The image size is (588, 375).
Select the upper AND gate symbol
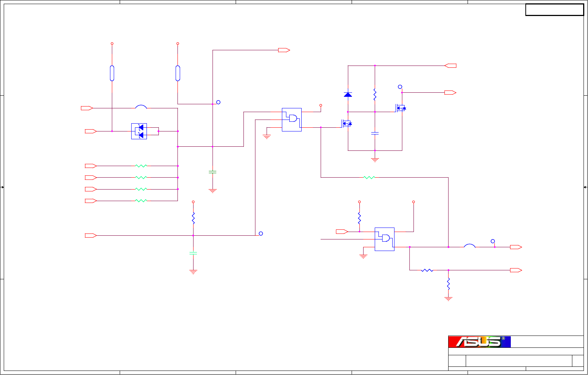pos(292,120)
